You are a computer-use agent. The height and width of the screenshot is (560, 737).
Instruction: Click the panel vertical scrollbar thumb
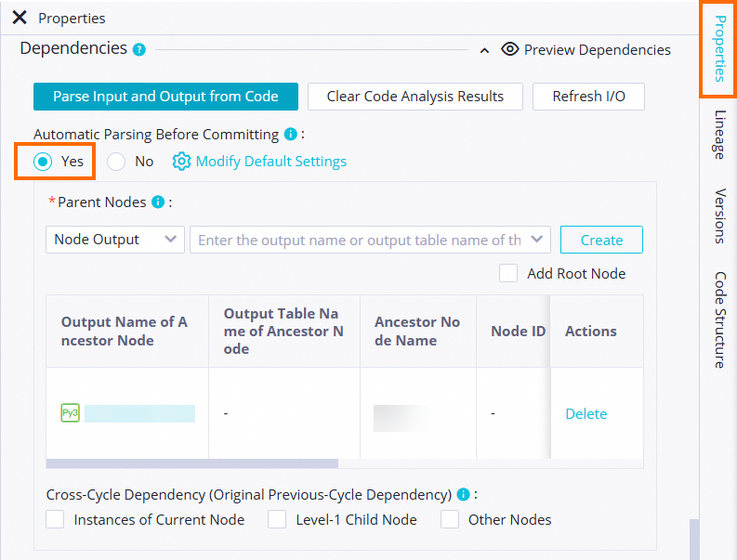694,540
